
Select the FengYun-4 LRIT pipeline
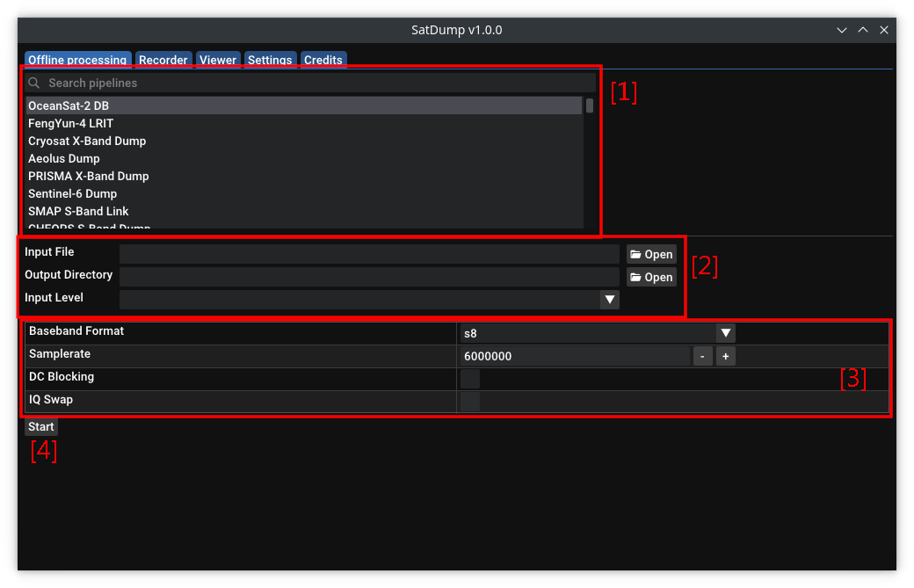(304, 123)
